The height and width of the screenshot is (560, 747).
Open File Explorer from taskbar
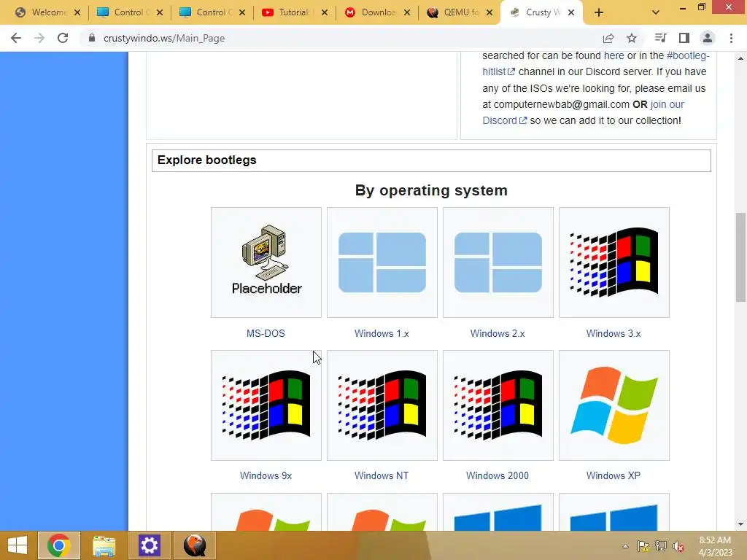(104, 545)
